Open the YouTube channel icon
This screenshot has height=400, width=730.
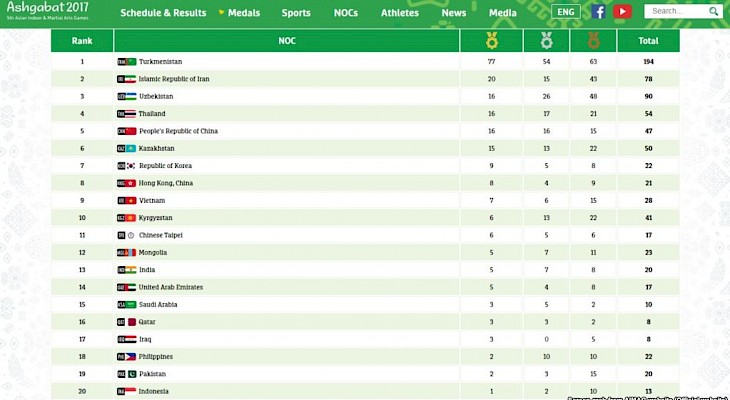622,12
